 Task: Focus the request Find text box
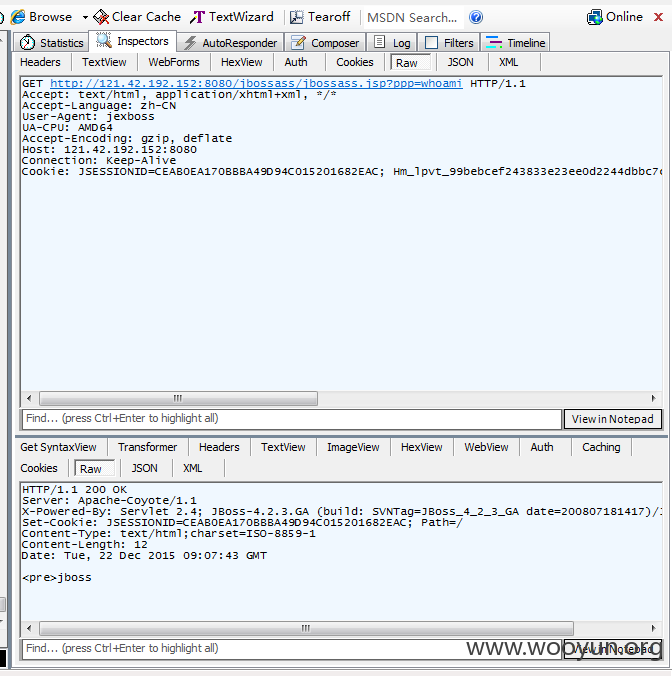click(292, 419)
